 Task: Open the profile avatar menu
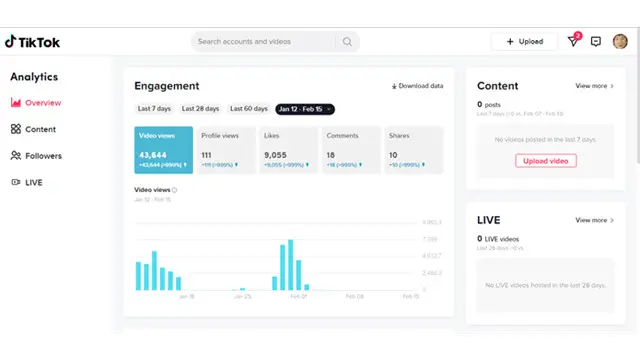[620, 41]
